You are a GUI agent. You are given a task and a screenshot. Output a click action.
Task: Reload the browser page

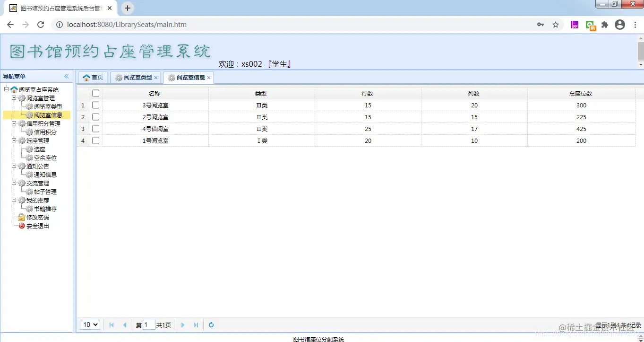pyautogui.click(x=41, y=25)
